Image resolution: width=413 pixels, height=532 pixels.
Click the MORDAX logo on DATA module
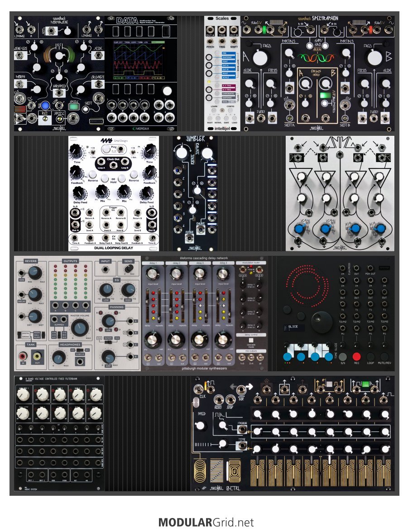(x=140, y=129)
